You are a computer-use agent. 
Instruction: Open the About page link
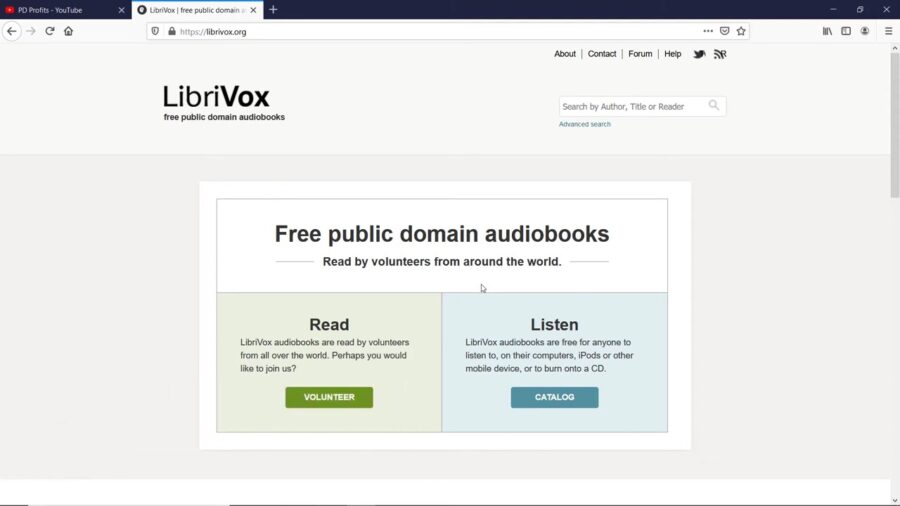[x=565, y=54]
